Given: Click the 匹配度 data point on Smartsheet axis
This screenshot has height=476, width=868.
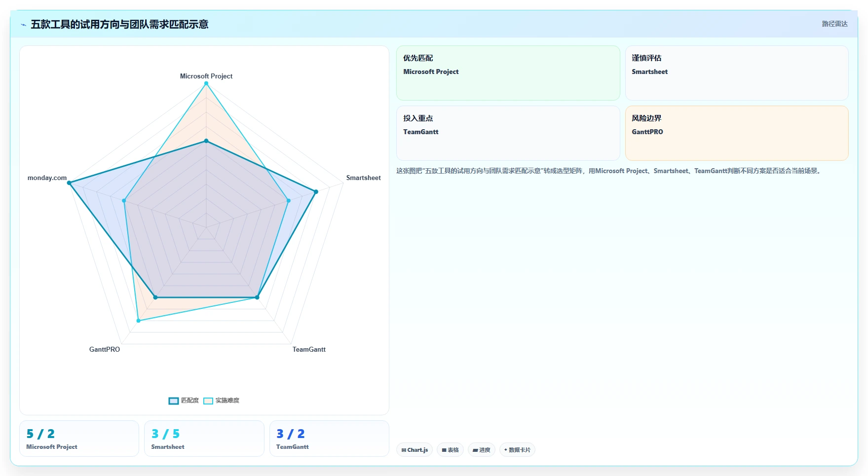Looking at the screenshot, I should point(316,191).
